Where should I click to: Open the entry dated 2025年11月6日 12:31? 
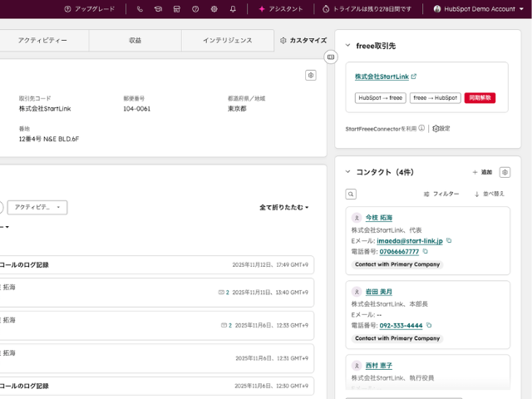pyautogui.click(x=157, y=358)
